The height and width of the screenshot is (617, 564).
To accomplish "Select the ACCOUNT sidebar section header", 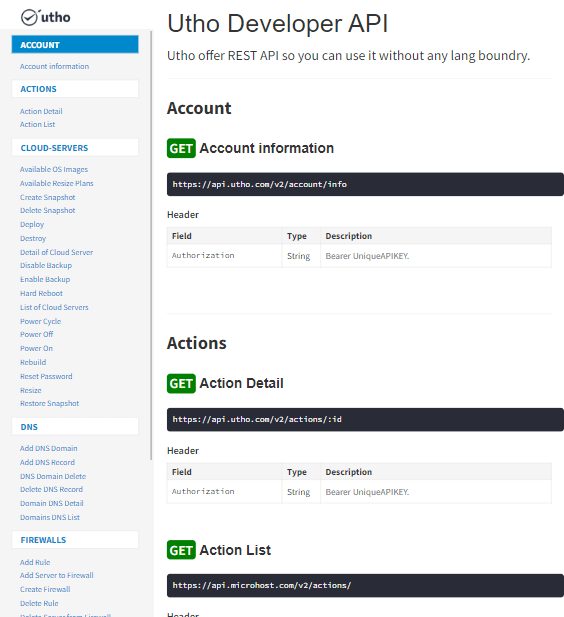I will [75, 44].
